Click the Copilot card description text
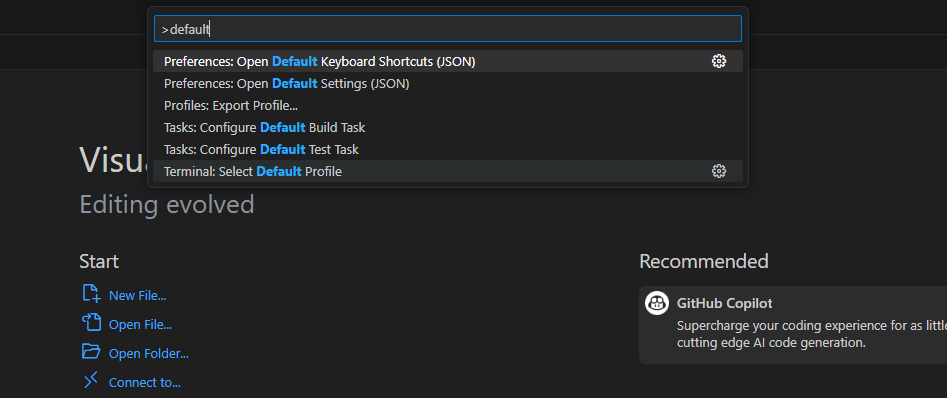The width and height of the screenshot is (947, 398). click(812, 334)
